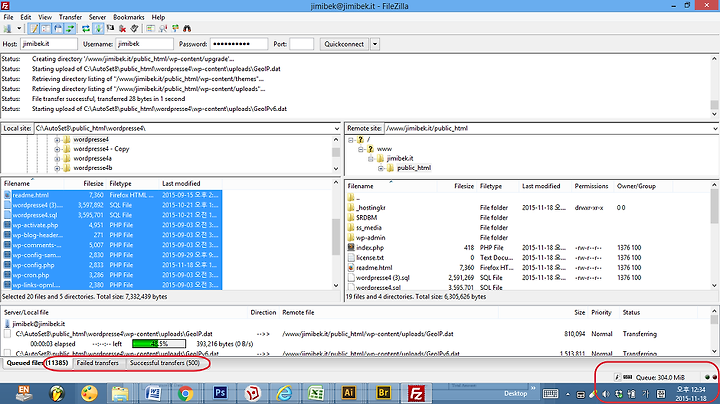This screenshot has height=404, width=720.
Task: Switch to the Queued files tab
Action: click(37, 363)
